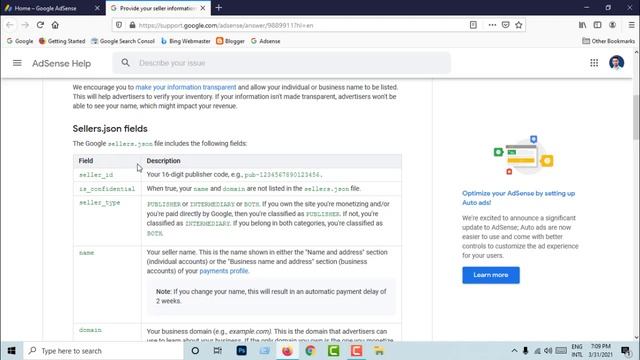Open taskbar clock showing 7:09 PM
Image resolution: width=640 pixels, height=360 pixels.
pos(600,351)
